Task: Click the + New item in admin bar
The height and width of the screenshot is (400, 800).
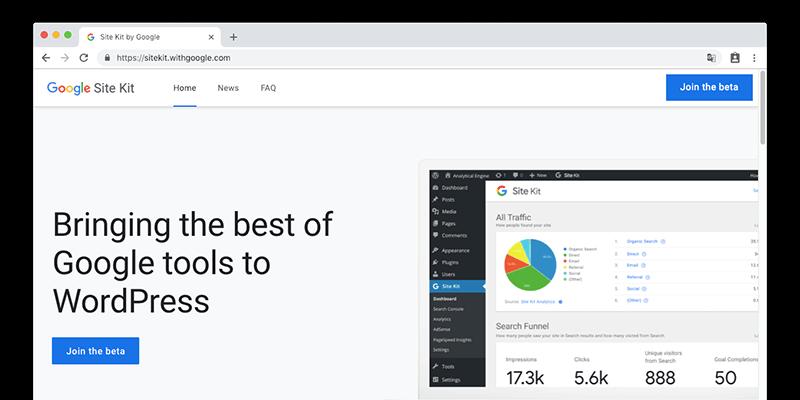Action: (x=538, y=175)
